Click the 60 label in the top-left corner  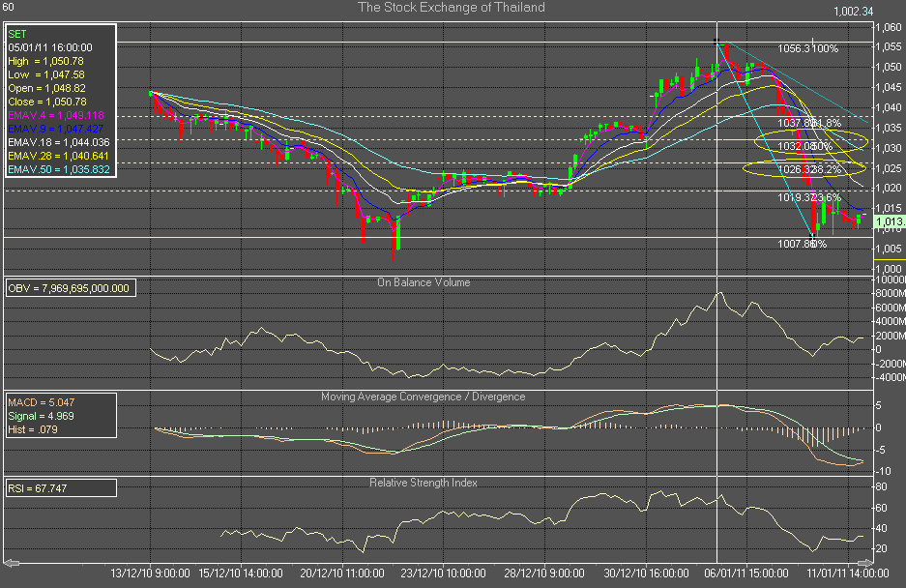tap(8, 7)
